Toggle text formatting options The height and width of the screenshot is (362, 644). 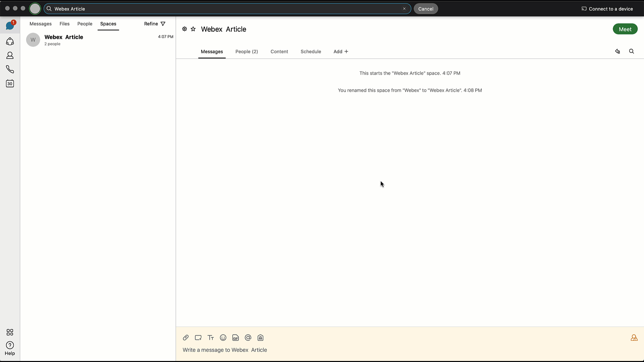pos(211,338)
